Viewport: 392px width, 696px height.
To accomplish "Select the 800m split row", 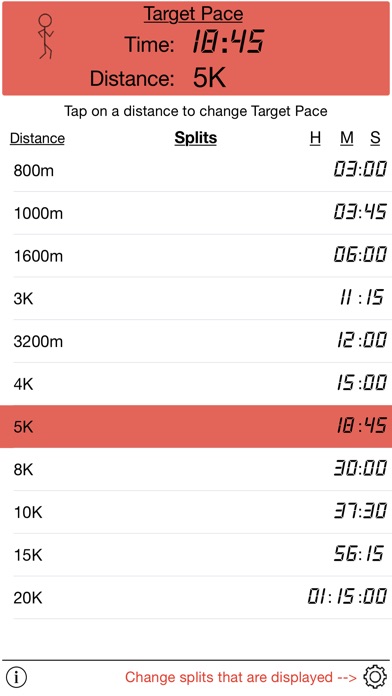I will (x=196, y=170).
